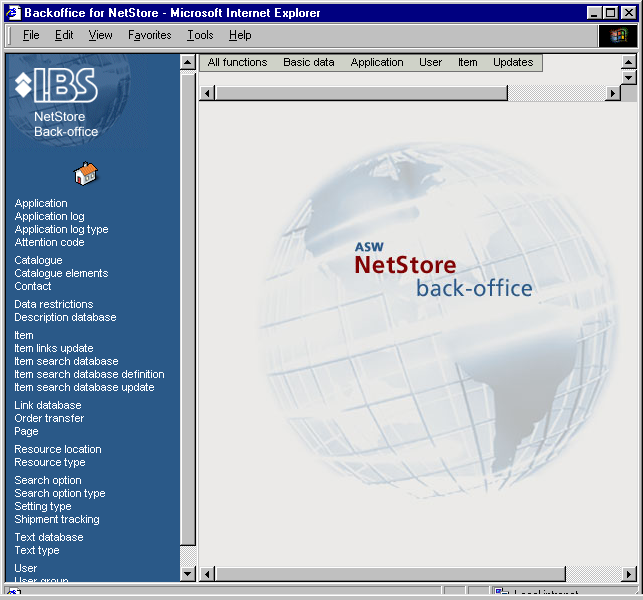The image size is (643, 600).
Task: Open the View menu
Action: click(x=100, y=35)
